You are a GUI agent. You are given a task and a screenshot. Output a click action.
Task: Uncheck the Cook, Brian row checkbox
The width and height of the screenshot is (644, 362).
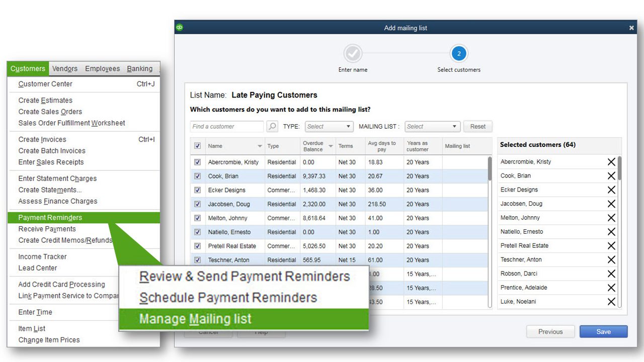click(x=197, y=176)
